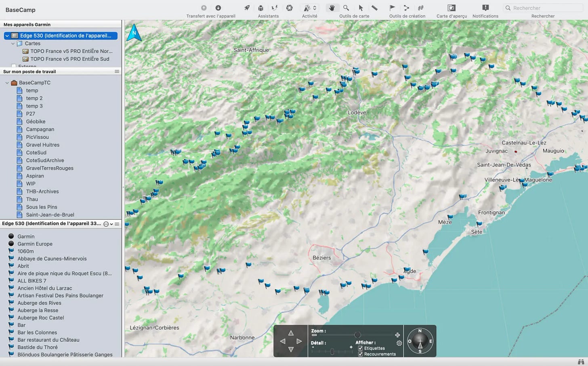Screen dimensions: 588x366
Task: Select the ruler measure tool
Action: tap(374, 8)
